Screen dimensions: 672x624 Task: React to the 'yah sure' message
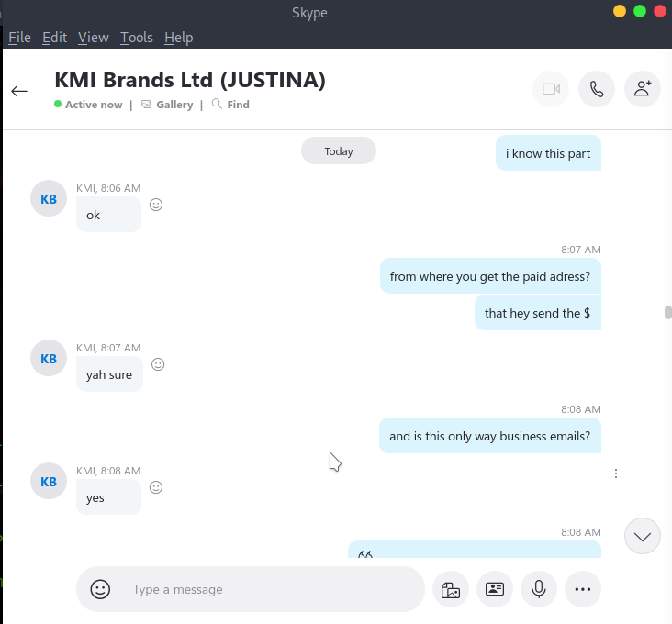pos(158,364)
